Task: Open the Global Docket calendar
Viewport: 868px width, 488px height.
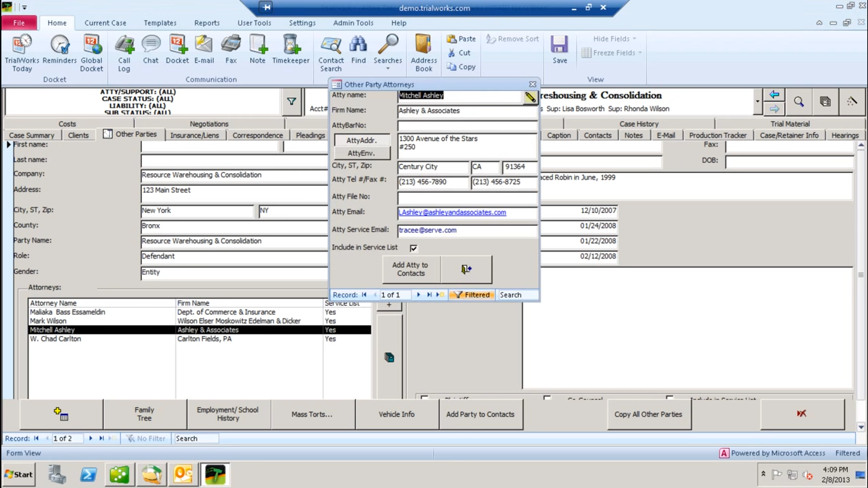Action: 92,54
